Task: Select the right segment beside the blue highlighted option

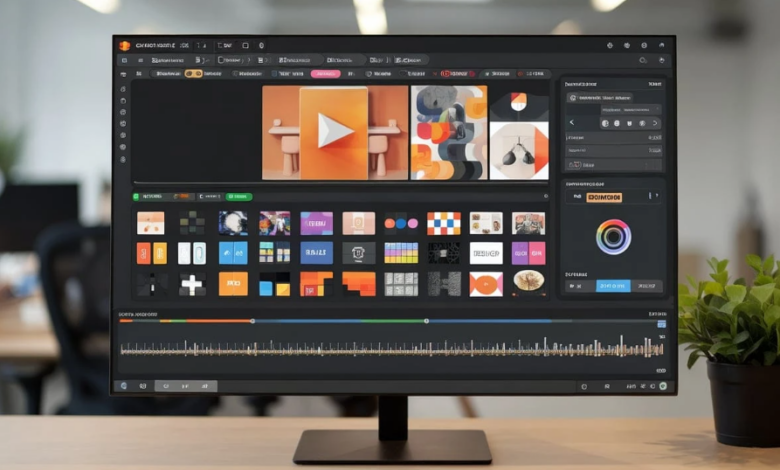Action: [x=646, y=286]
